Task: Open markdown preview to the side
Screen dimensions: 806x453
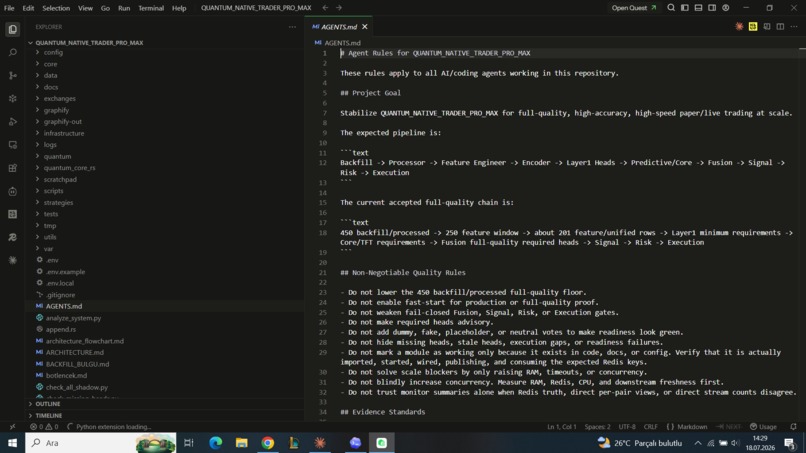Action: [x=767, y=27]
